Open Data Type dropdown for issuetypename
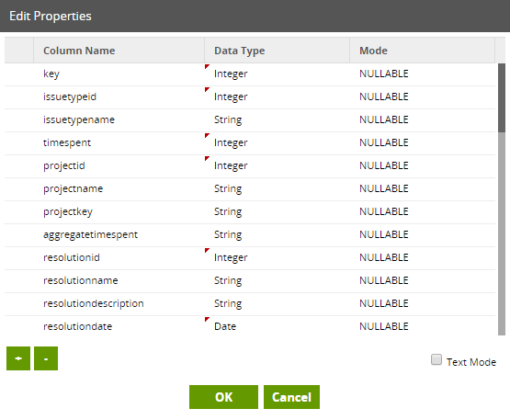 [x=277, y=119]
